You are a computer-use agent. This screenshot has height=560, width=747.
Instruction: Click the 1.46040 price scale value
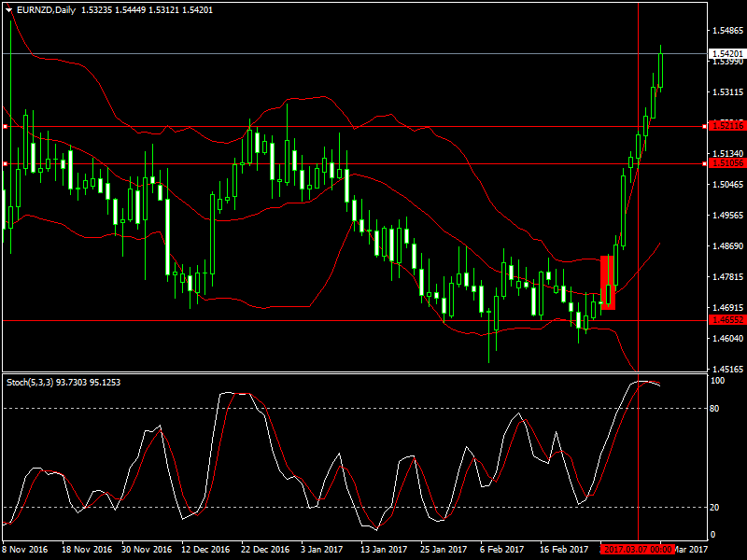point(727,338)
